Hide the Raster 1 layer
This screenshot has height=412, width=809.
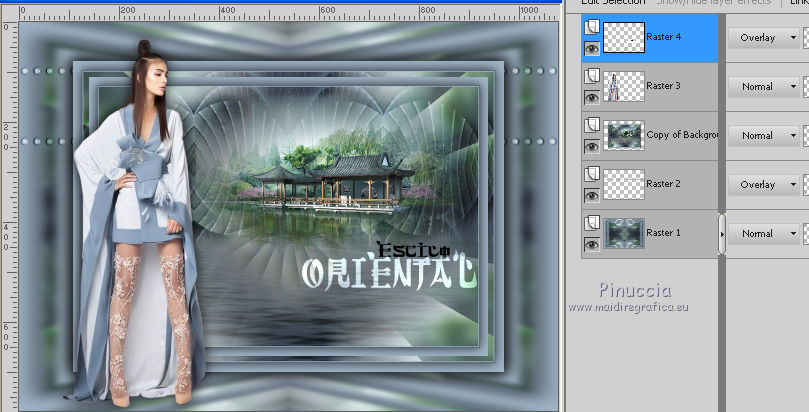click(592, 244)
